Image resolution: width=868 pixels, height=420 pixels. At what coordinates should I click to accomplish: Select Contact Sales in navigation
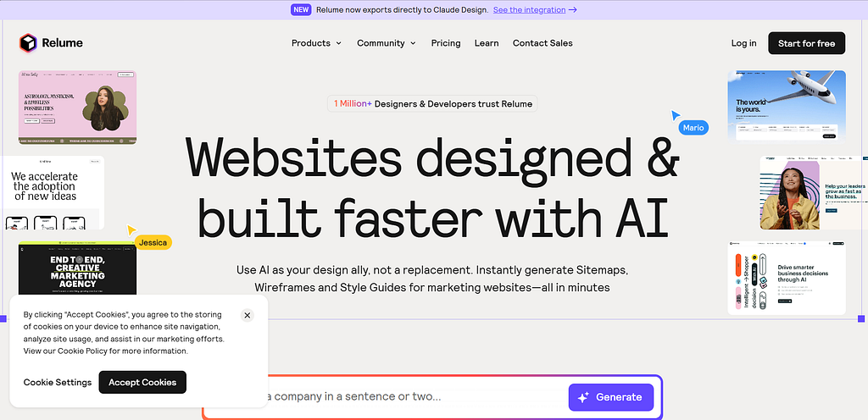click(542, 43)
